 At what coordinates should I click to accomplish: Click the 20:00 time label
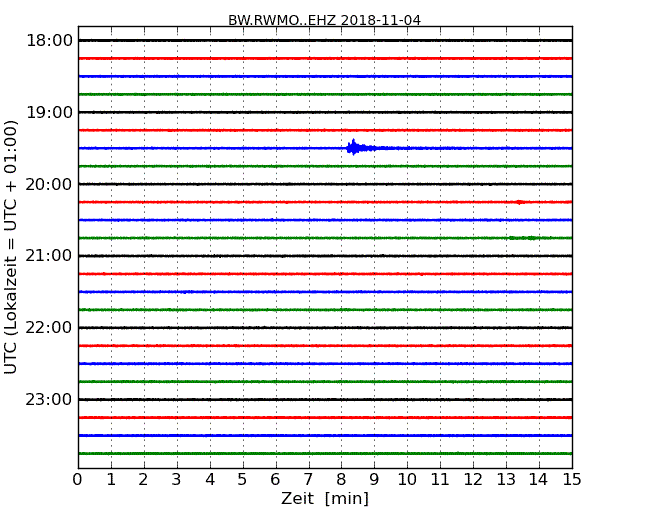pos(49,184)
